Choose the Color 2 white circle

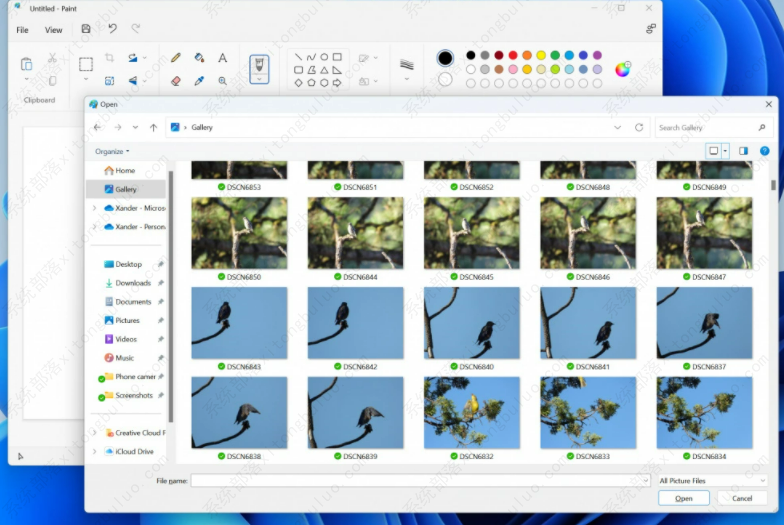click(x=445, y=80)
